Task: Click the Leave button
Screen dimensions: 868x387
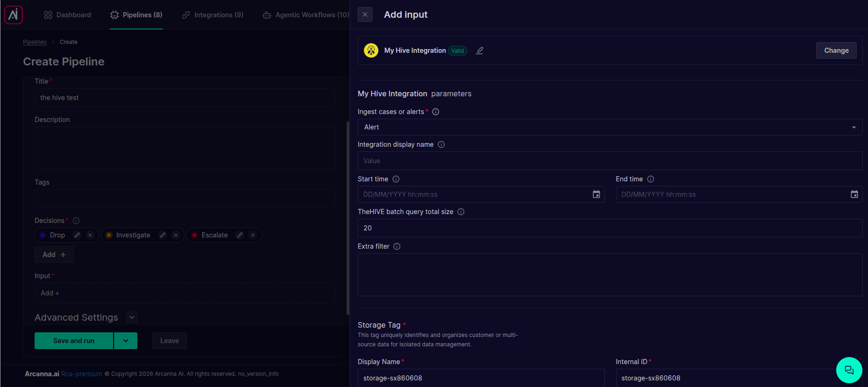Action: coord(170,341)
